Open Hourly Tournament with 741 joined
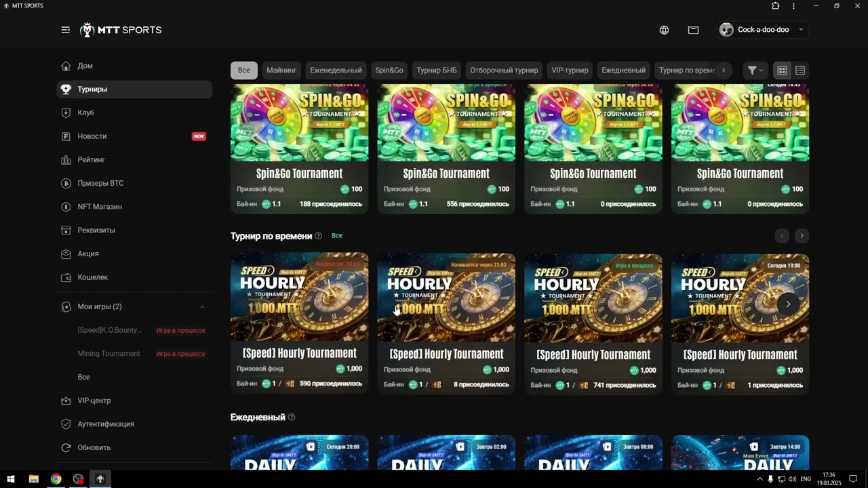The height and width of the screenshot is (488, 868). tap(593, 324)
